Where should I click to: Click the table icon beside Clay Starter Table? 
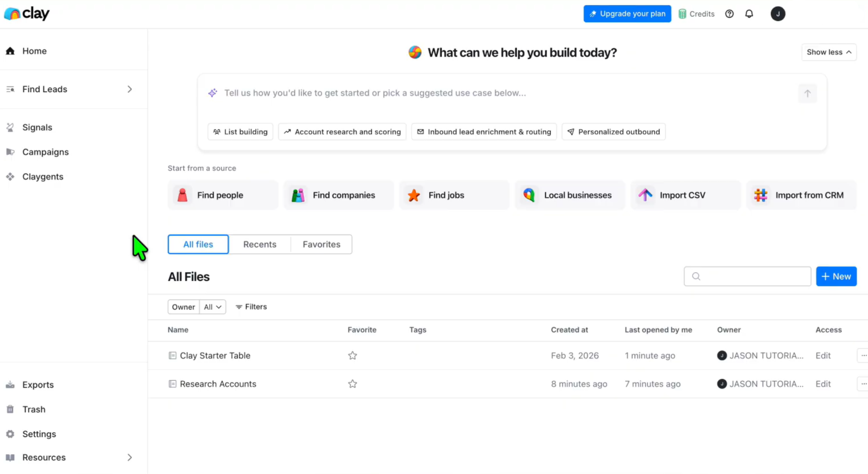tap(172, 355)
